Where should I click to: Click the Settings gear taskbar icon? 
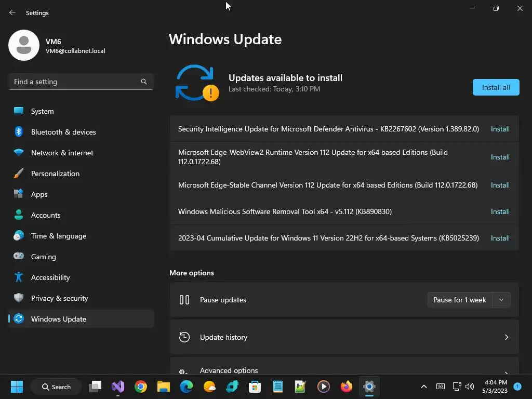coord(369,387)
